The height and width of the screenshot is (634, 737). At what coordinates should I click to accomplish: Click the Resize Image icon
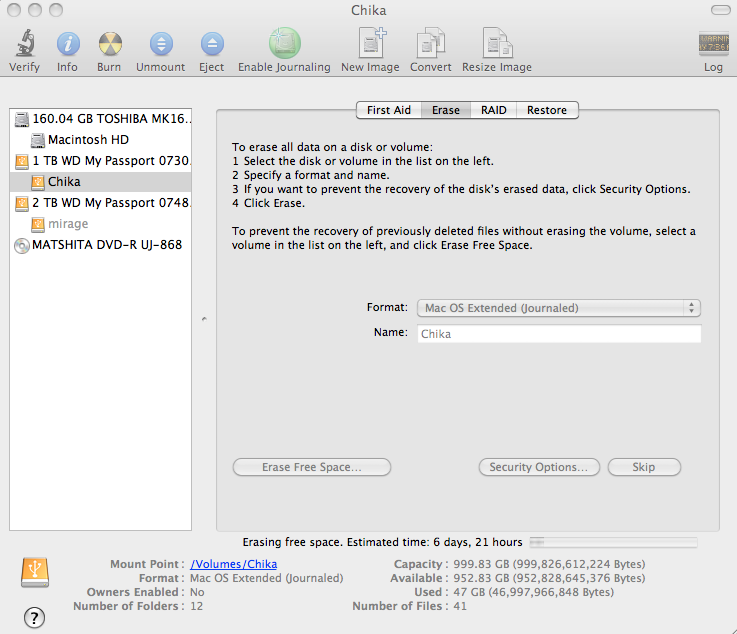click(497, 43)
